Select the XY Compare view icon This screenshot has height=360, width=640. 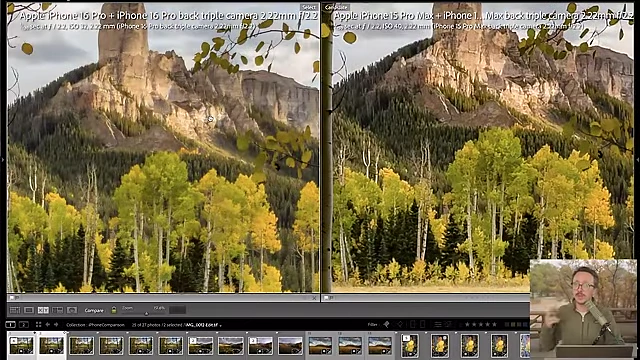coord(43,310)
